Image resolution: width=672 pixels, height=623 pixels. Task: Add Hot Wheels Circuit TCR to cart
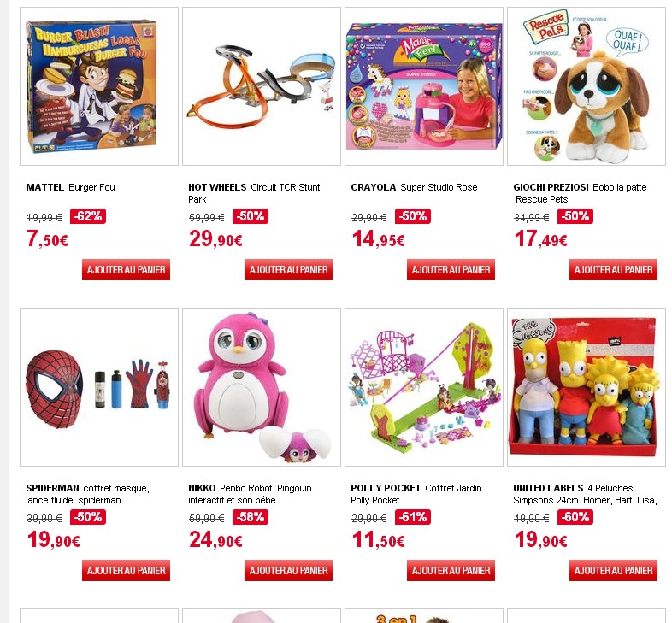pyautogui.click(x=288, y=269)
